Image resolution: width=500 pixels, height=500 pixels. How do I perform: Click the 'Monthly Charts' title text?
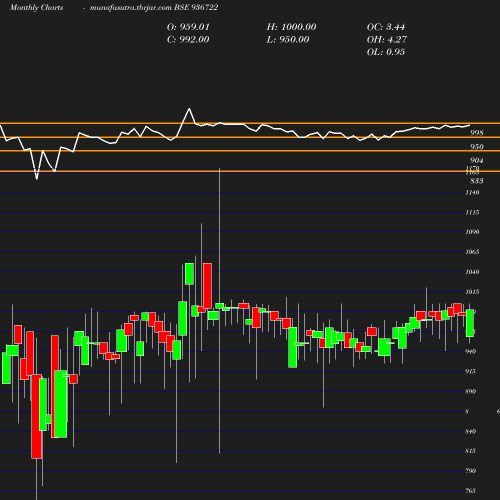point(36,7)
